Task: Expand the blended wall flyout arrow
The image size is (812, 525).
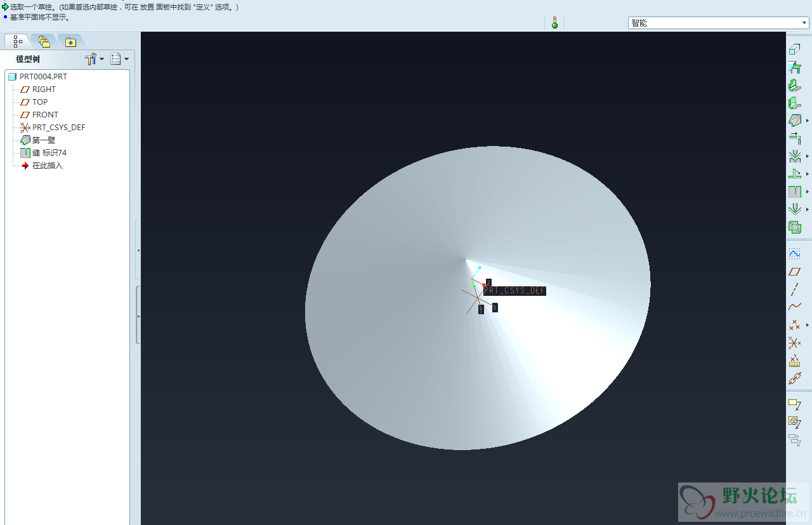Action: [x=808, y=120]
